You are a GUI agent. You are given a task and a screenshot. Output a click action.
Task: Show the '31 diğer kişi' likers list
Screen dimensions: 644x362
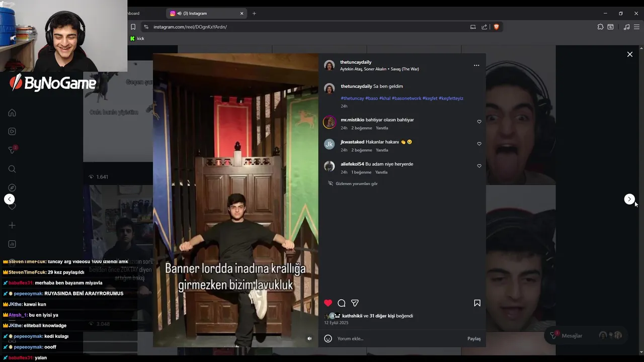[x=382, y=316]
